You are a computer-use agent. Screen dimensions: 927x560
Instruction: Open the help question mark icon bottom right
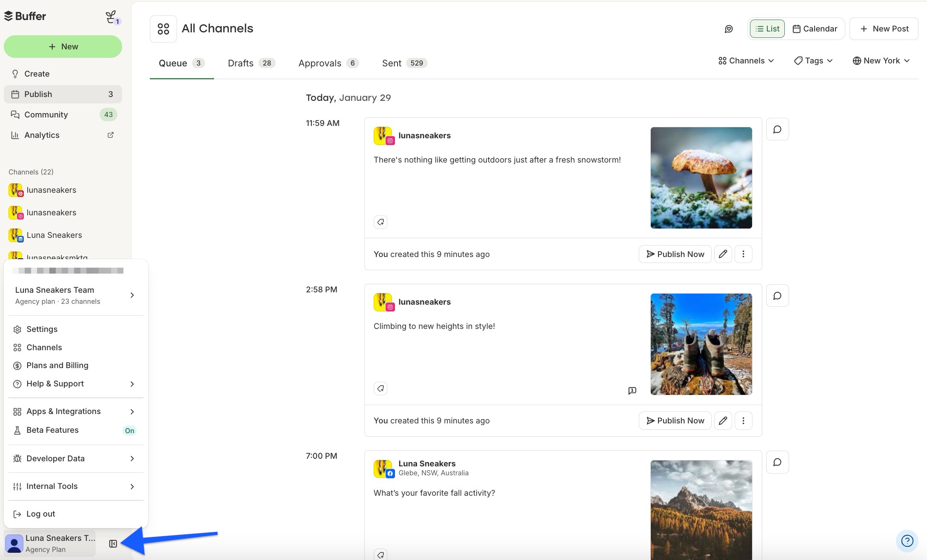pos(907,541)
